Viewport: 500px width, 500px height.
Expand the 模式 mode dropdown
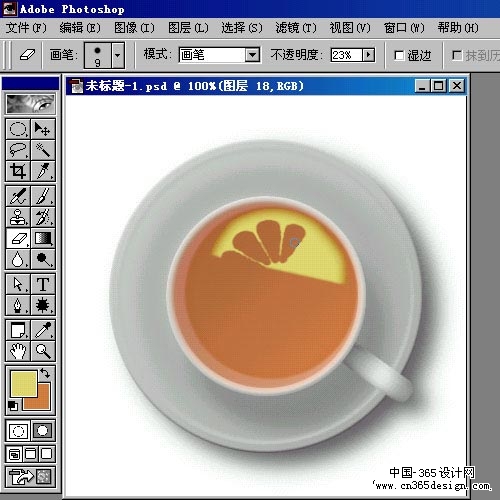click(252, 55)
